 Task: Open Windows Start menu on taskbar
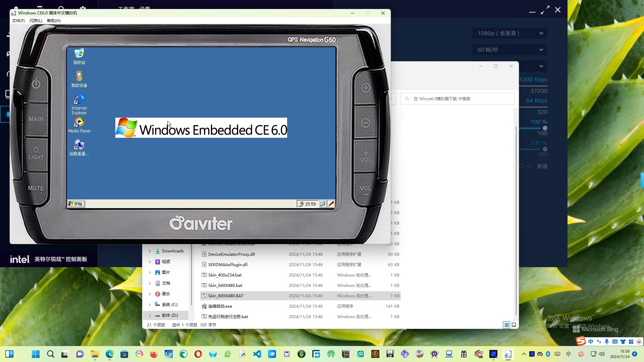pos(36,354)
